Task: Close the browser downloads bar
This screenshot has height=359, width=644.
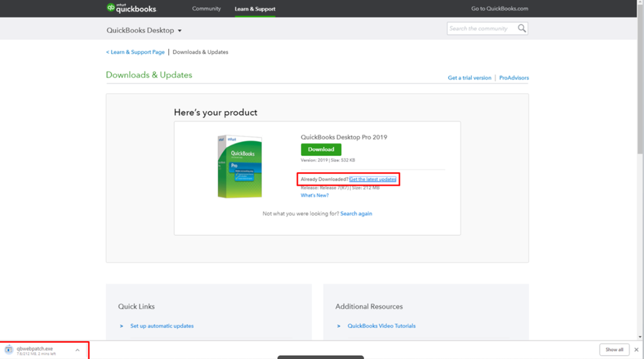Action: click(636, 349)
